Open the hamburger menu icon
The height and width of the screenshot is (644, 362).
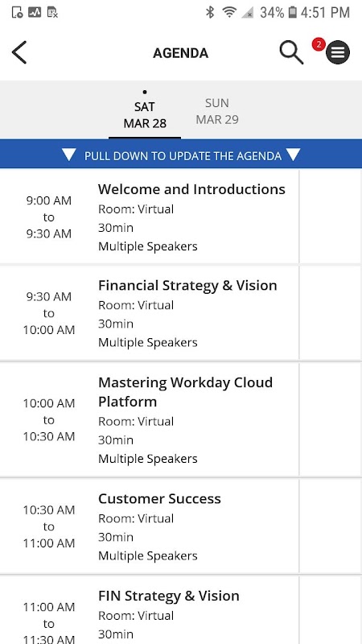pos(338,52)
